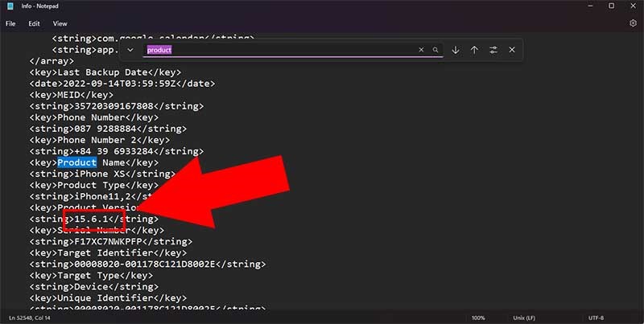The height and width of the screenshot is (324, 644).
Task: Open Notepad settings gear icon
Action: coord(633,23)
